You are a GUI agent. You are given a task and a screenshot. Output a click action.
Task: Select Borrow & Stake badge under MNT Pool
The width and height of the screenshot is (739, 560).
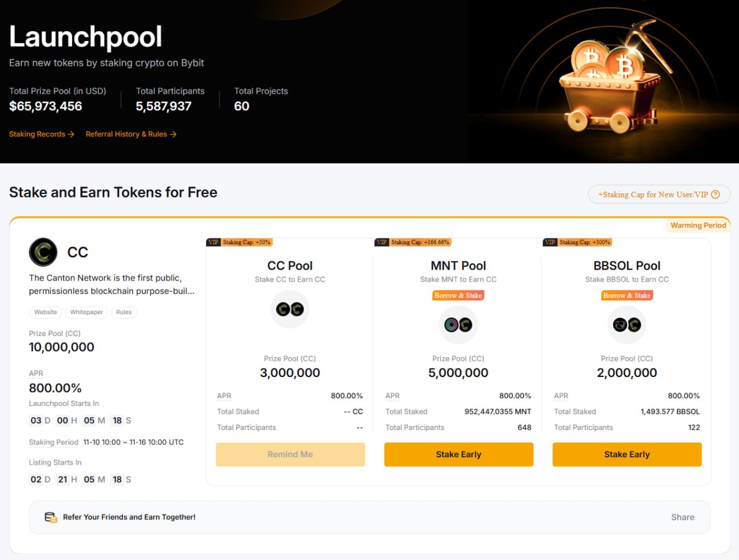click(458, 296)
